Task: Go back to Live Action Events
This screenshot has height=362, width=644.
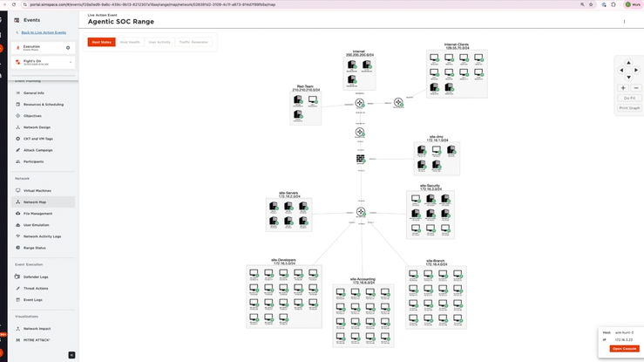Action: (x=44, y=32)
